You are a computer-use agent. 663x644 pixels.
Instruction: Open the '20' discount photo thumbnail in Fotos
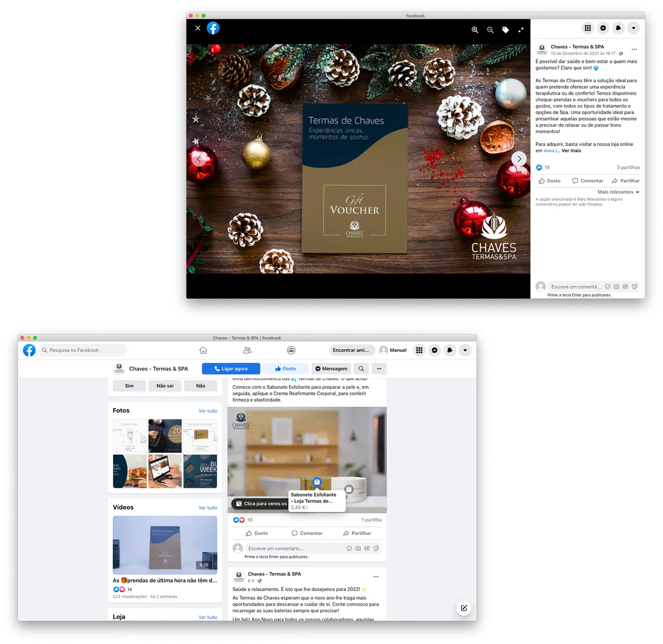pos(165,436)
